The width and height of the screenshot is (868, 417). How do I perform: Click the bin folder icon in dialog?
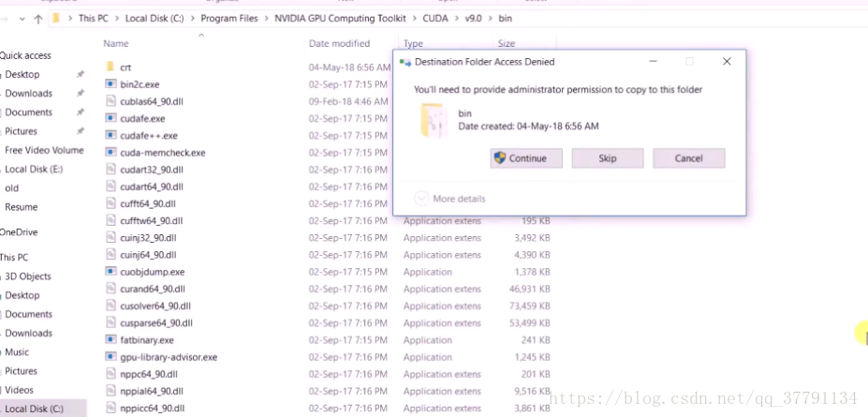click(433, 120)
